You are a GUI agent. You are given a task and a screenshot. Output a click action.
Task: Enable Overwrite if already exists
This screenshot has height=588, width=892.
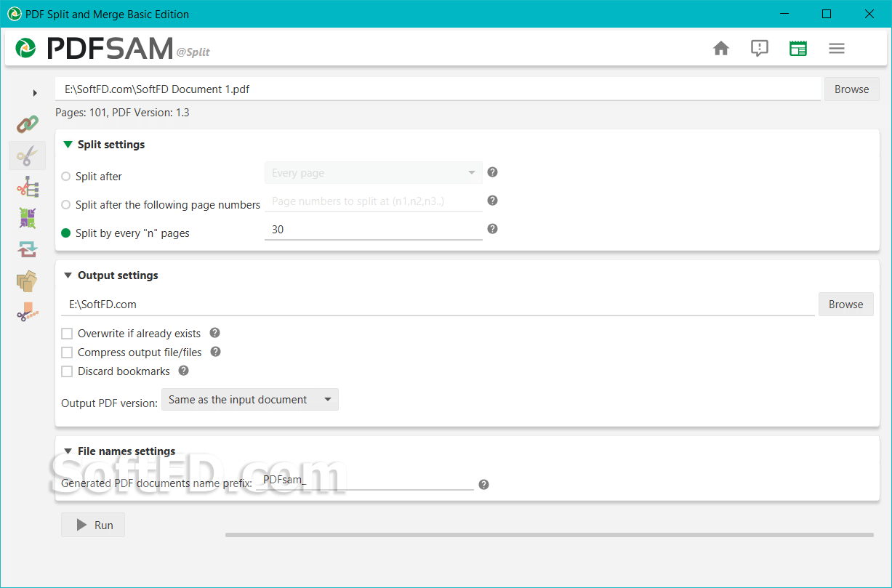coord(67,334)
